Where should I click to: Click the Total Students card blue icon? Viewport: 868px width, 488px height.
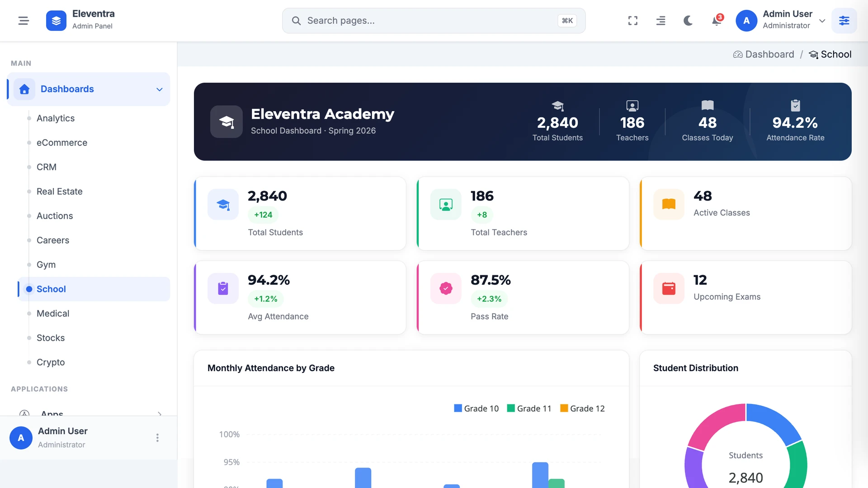click(223, 205)
